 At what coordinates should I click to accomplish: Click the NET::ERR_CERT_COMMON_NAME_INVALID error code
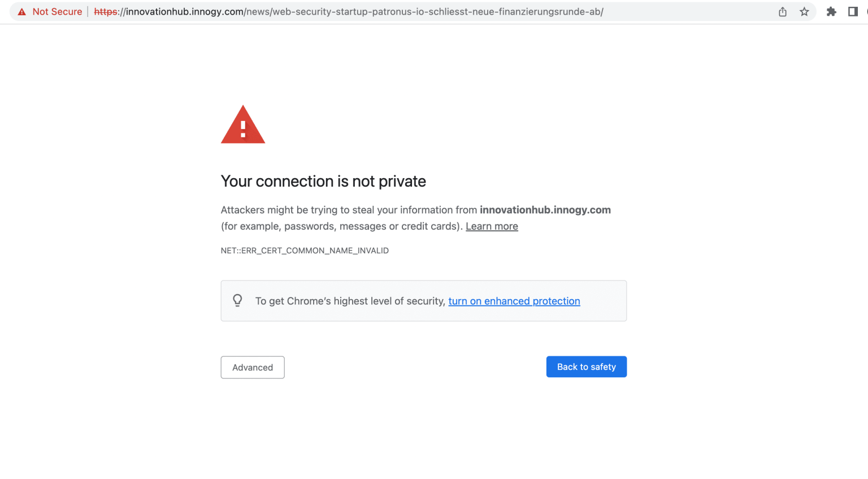(305, 251)
